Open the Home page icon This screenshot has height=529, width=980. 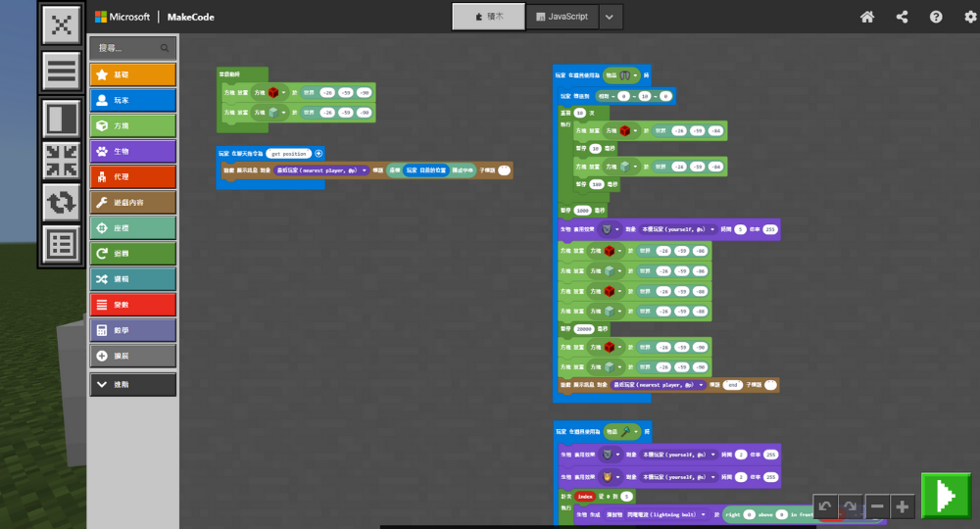[866, 17]
